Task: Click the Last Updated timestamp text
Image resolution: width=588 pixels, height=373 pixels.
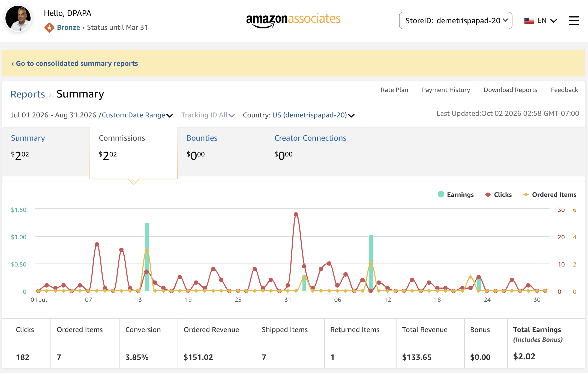Action: point(508,113)
